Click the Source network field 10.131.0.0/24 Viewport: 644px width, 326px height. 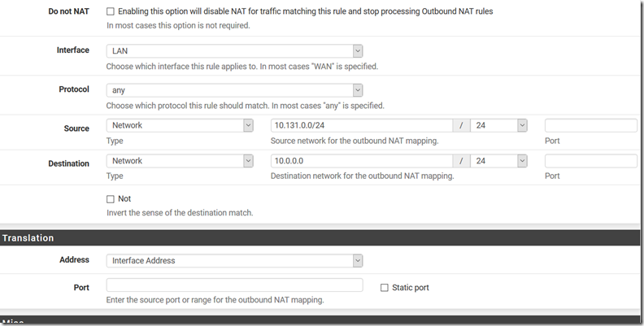[x=362, y=126]
